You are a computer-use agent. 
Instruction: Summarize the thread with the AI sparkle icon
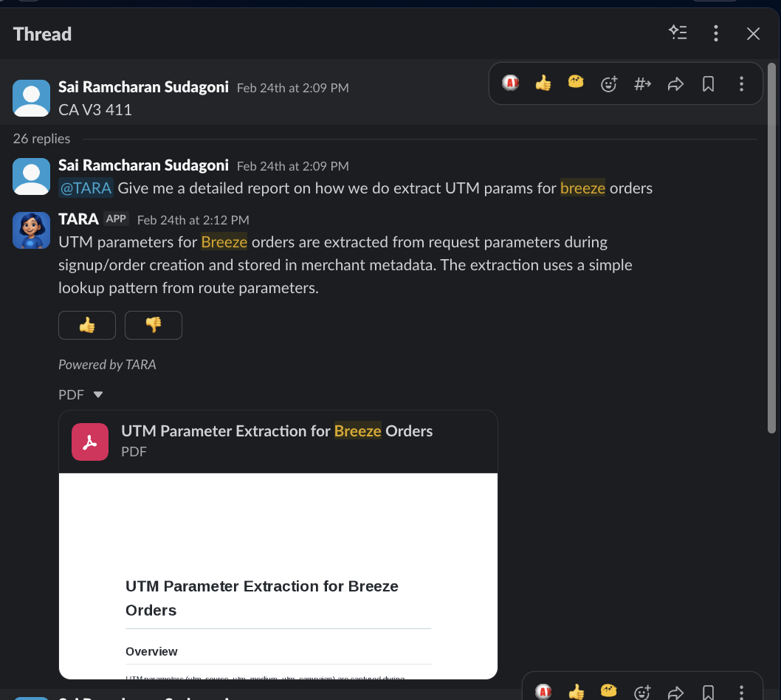click(678, 33)
